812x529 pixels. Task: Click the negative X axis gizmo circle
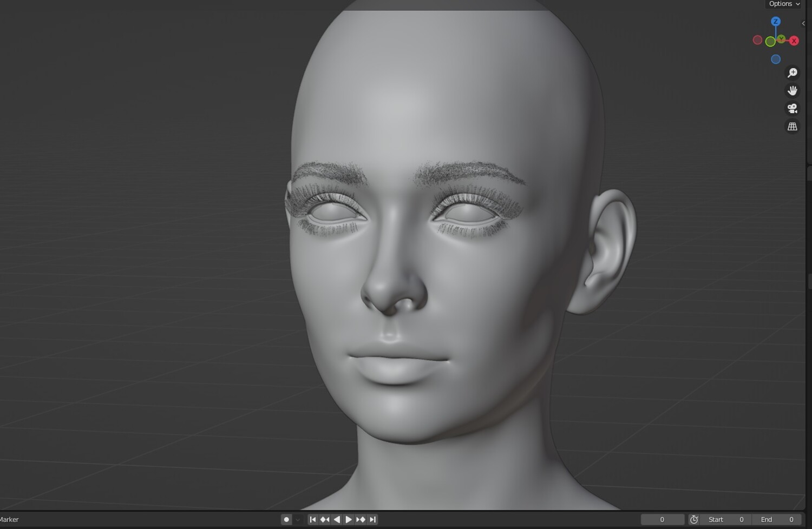758,40
